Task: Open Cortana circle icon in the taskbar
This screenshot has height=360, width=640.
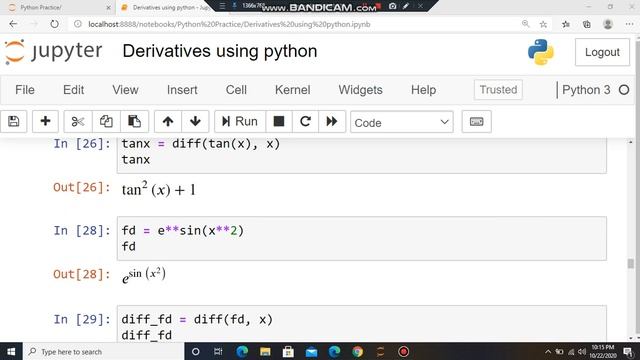Action: (196, 351)
